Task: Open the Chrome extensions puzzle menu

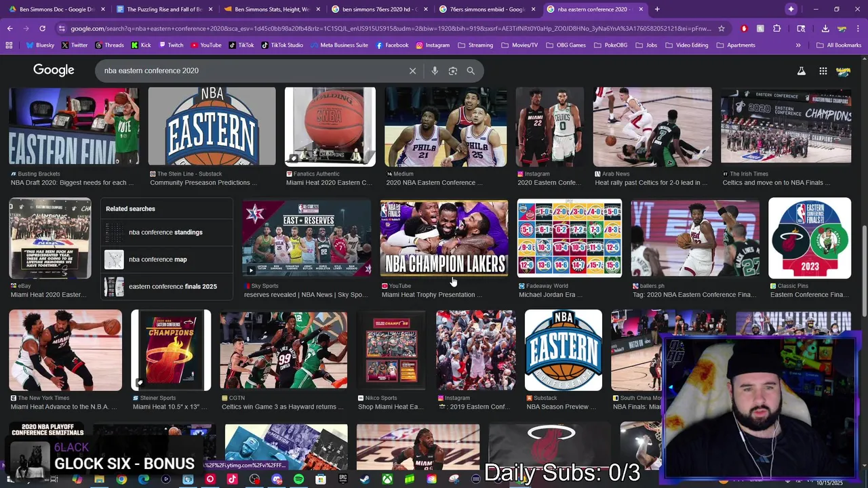Action: click(x=777, y=28)
